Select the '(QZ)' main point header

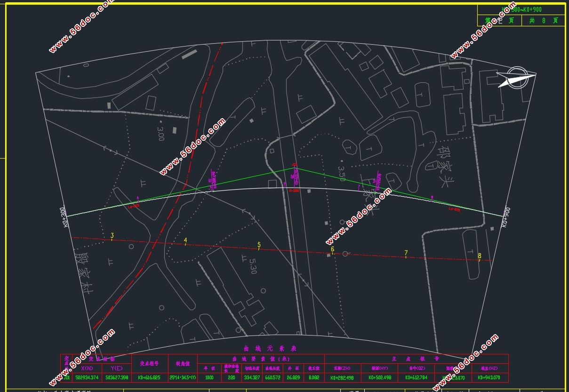(x=417, y=368)
